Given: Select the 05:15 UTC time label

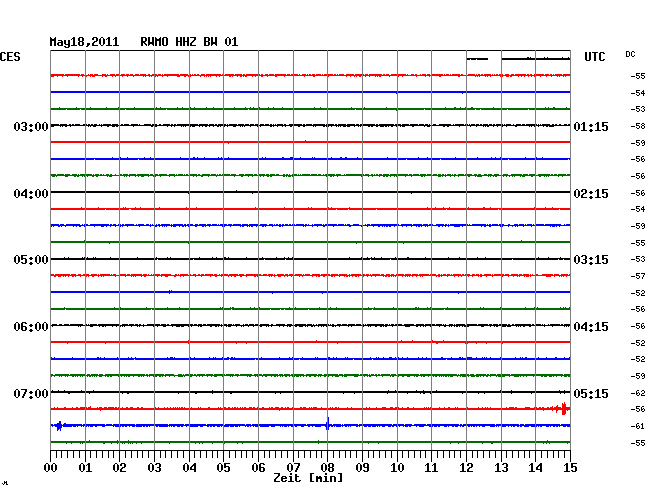Looking at the screenshot, I should [x=591, y=394].
